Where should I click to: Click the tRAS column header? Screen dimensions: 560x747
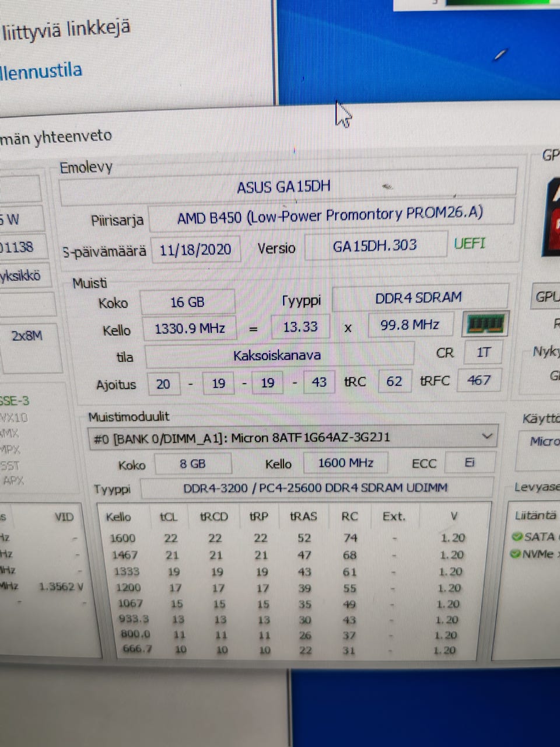pos(303,516)
